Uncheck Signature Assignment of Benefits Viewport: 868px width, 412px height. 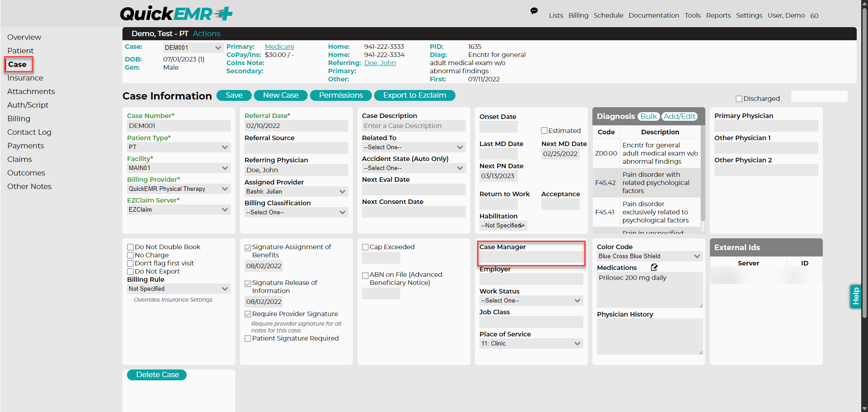click(x=248, y=247)
